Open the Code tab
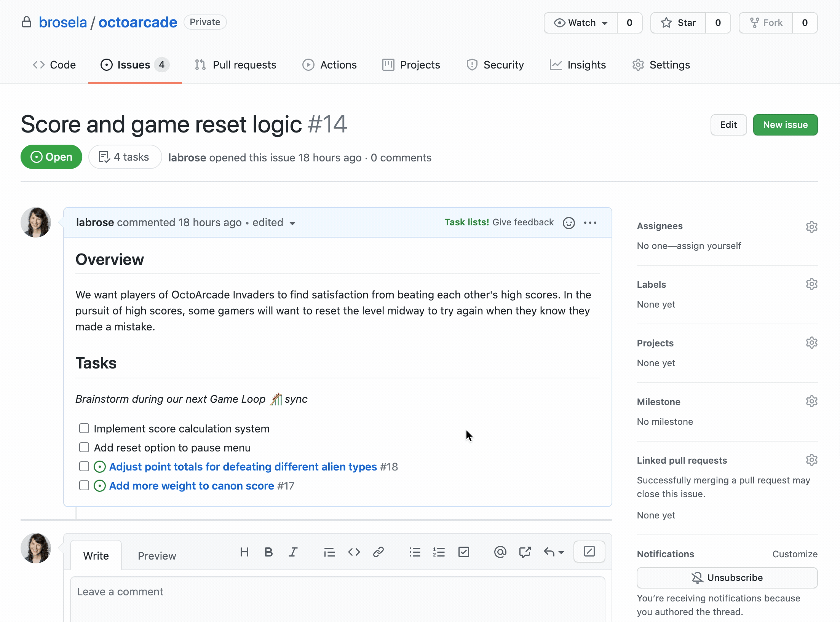Viewport: 840px width, 622px height. [x=54, y=65]
